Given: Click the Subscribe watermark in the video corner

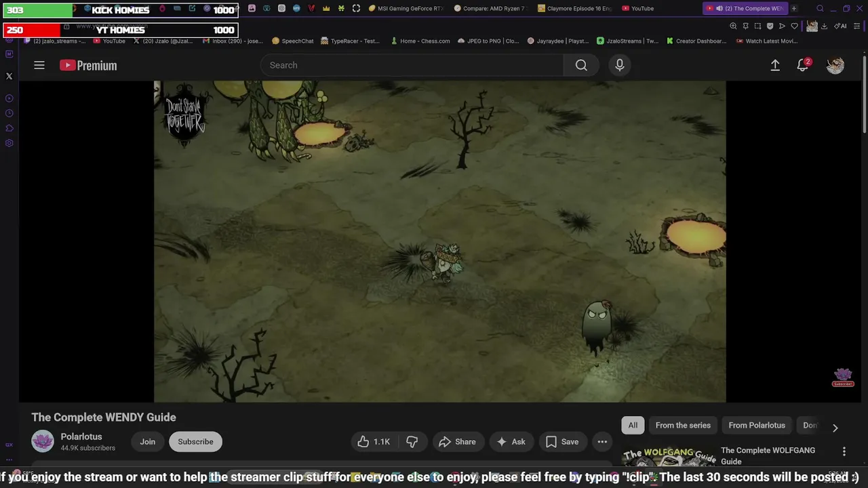Looking at the screenshot, I should (843, 378).
